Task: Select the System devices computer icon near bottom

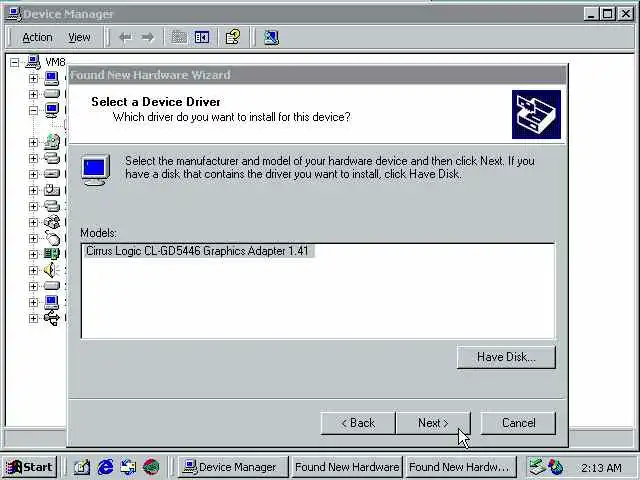Action: pos(52,302)
